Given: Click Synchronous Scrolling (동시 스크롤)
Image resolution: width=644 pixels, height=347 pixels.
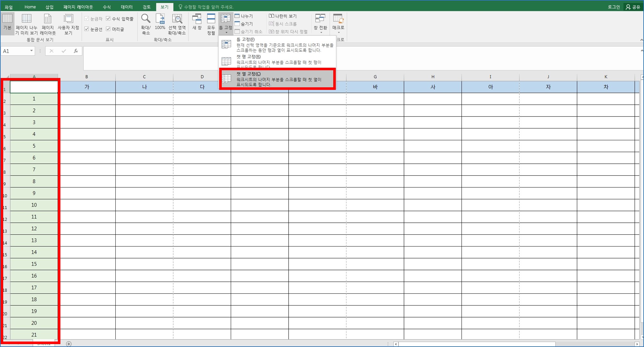Looking at the screenshot, I should pyautogui.click(x=283, y=24).
